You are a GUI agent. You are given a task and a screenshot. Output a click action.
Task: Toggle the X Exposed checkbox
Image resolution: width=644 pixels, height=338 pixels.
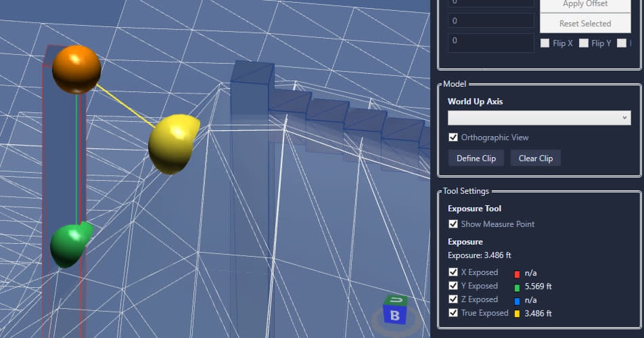tap(453, 272)
